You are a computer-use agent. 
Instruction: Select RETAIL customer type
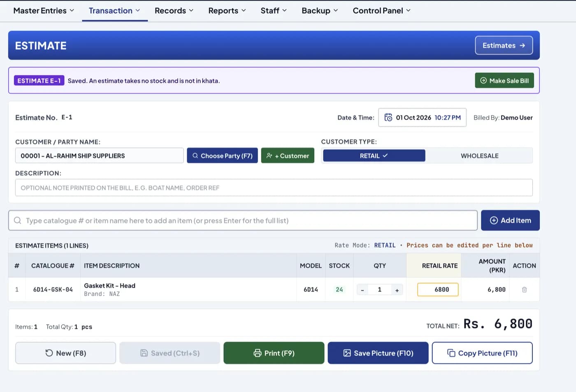pos(374,156)
